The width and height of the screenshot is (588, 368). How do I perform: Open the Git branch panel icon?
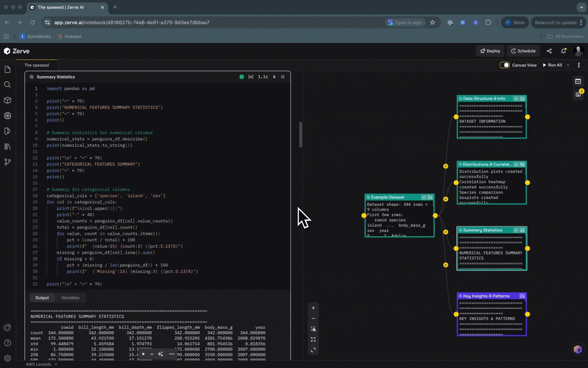click(7, 162)
